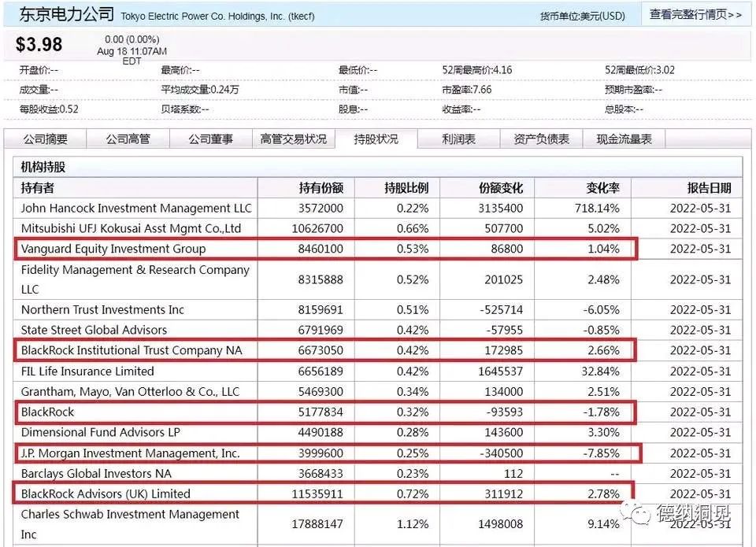Click the 6673050 shares value
The width and height of the screenshot is (756, 547).
point(321,350)
